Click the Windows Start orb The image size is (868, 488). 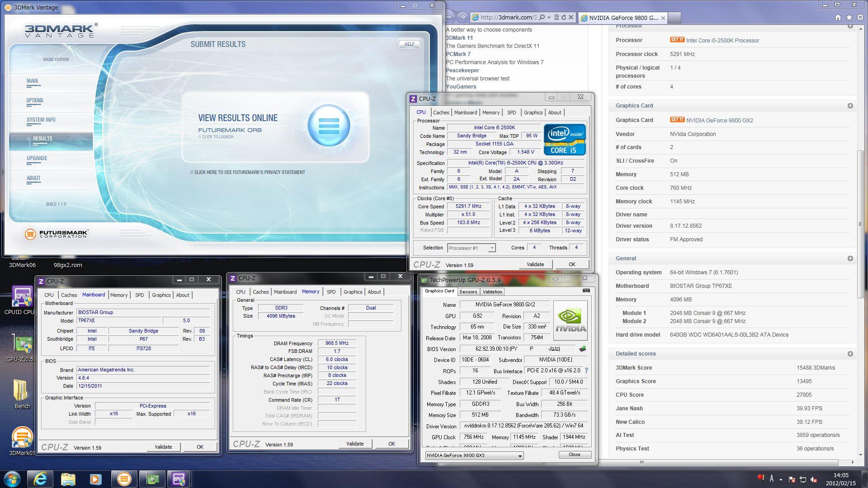click(x=12, y=479)
